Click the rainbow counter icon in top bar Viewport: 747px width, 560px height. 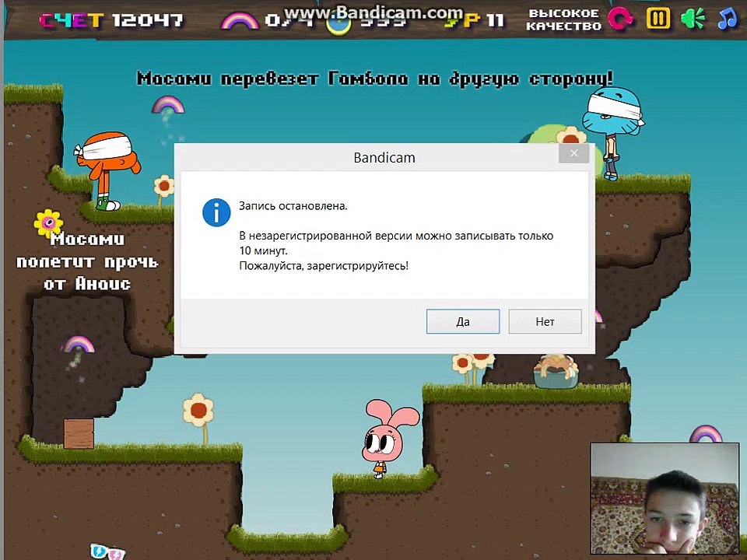240,20
